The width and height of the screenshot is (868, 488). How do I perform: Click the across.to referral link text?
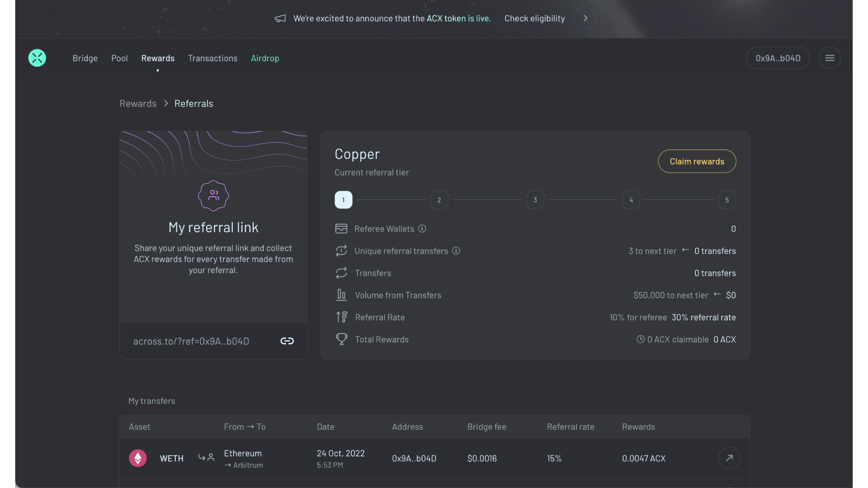(191, 341)
